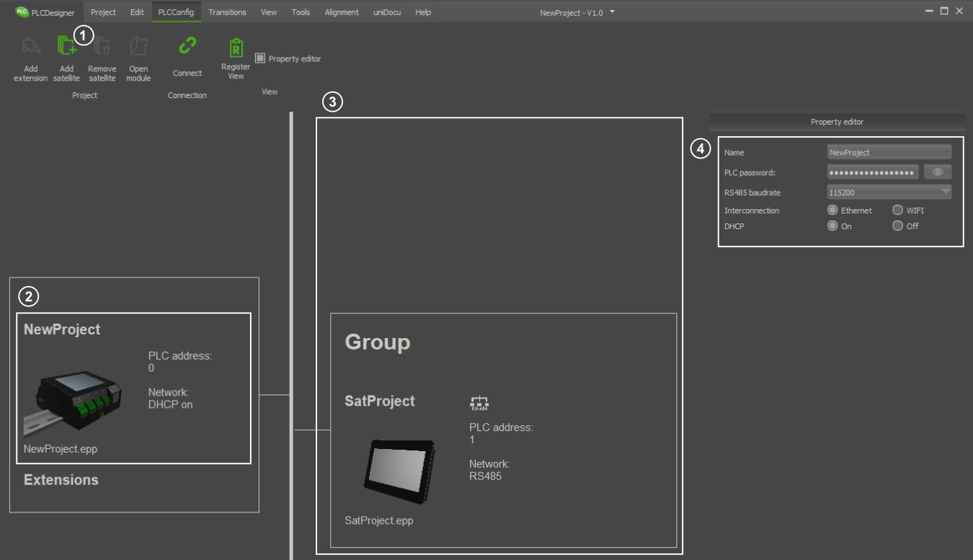
Task: Expand the RS485 baudrate dropdown
Action: tap(945, 192)
